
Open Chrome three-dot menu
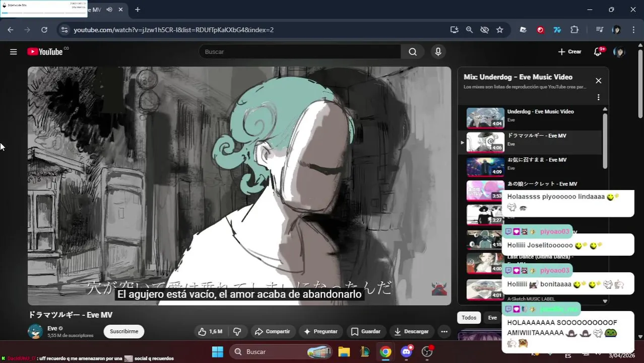tap(634, 30)
